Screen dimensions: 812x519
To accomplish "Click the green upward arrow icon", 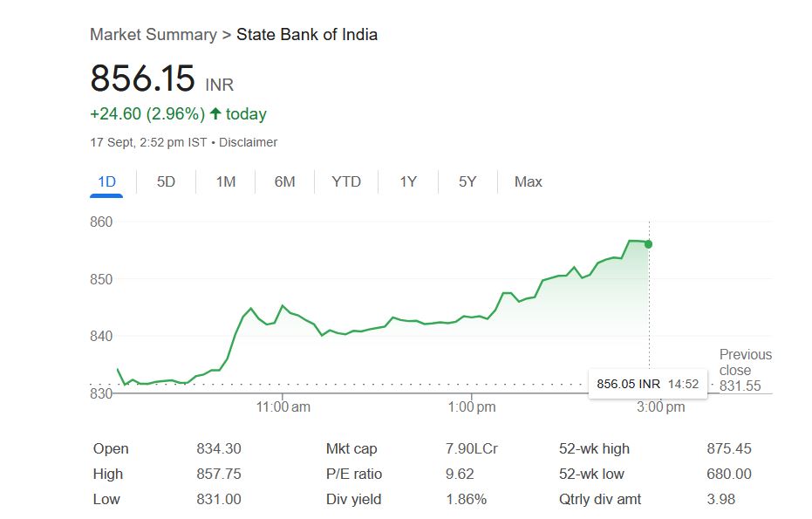I will coord(215,113).
